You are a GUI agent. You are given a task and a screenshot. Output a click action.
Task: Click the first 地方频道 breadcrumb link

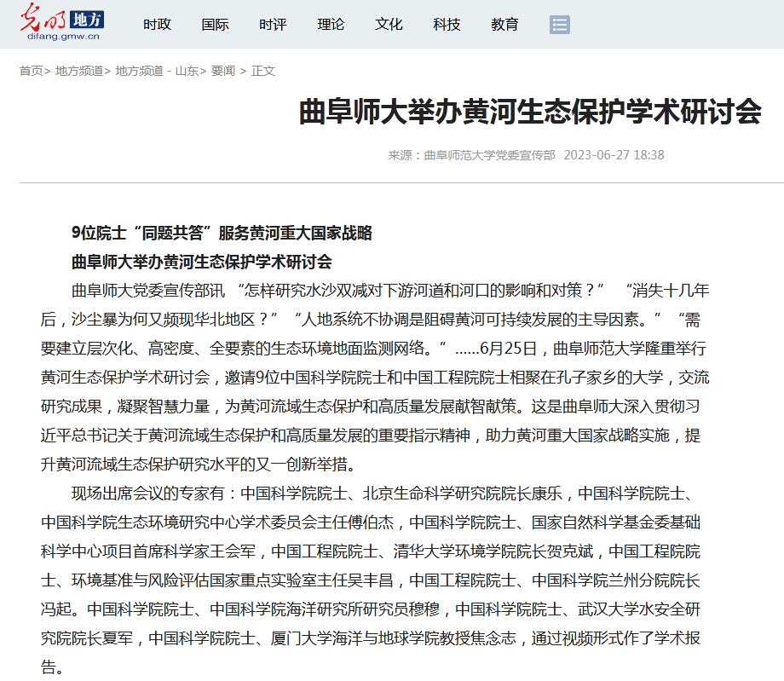[x=79, y=71]
